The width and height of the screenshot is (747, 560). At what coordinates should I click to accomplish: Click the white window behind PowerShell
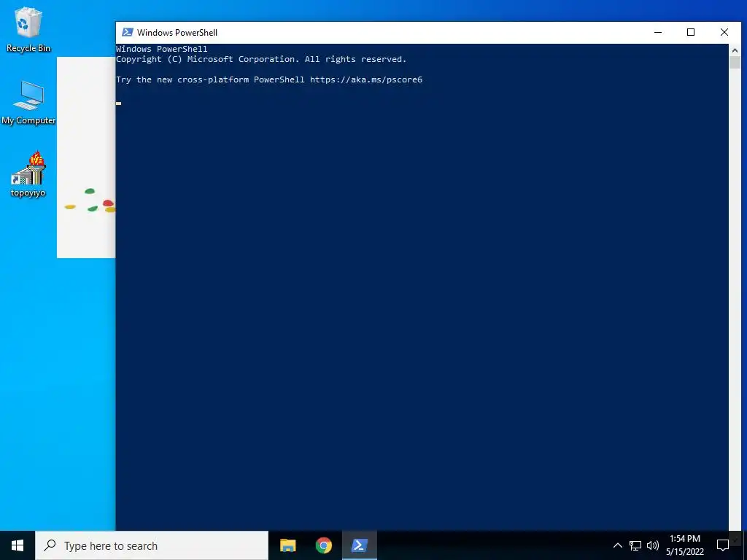[x=86, y=157]
